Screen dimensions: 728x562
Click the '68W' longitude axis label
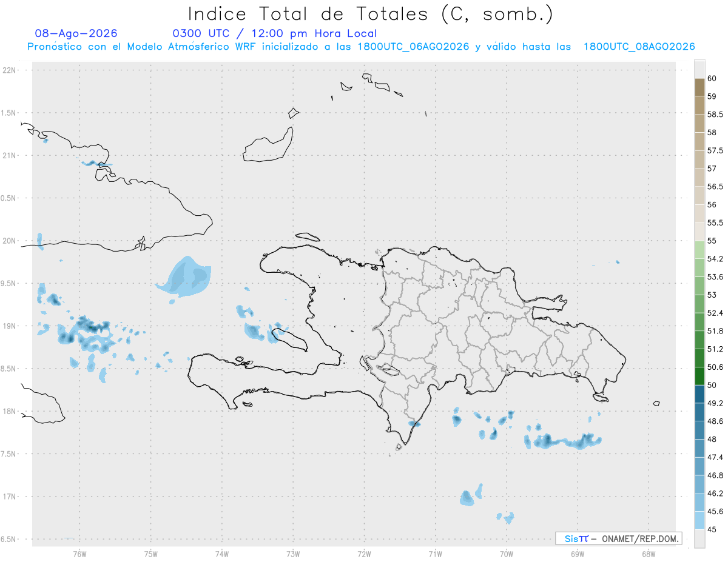649,554
